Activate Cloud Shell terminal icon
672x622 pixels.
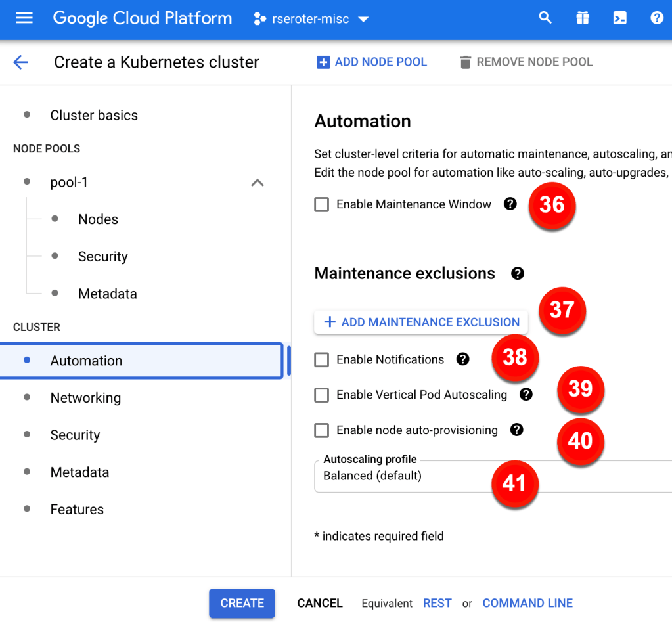619,18
